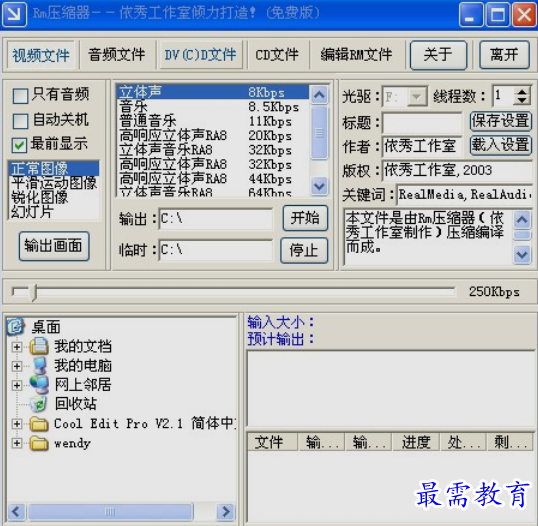Select 高响应立体声RA8 20Kbps entry
The width and height of the screenshot is (538, 526).
213,136
